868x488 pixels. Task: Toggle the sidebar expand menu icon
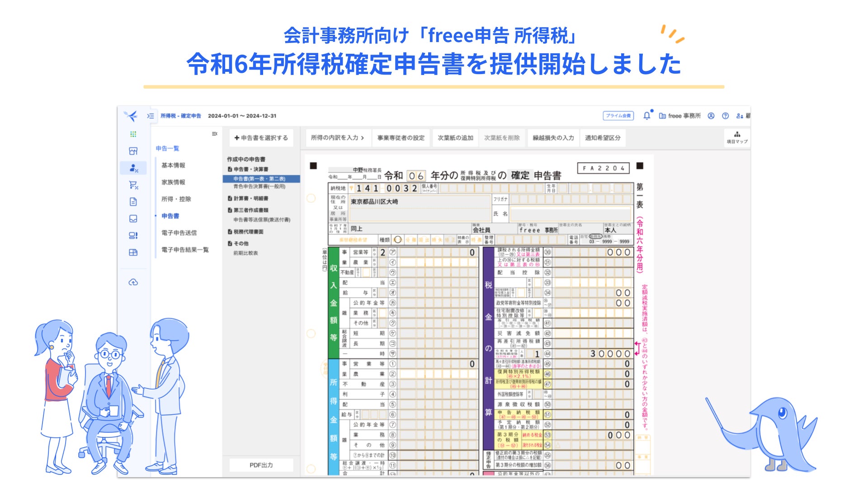[151, 116]
